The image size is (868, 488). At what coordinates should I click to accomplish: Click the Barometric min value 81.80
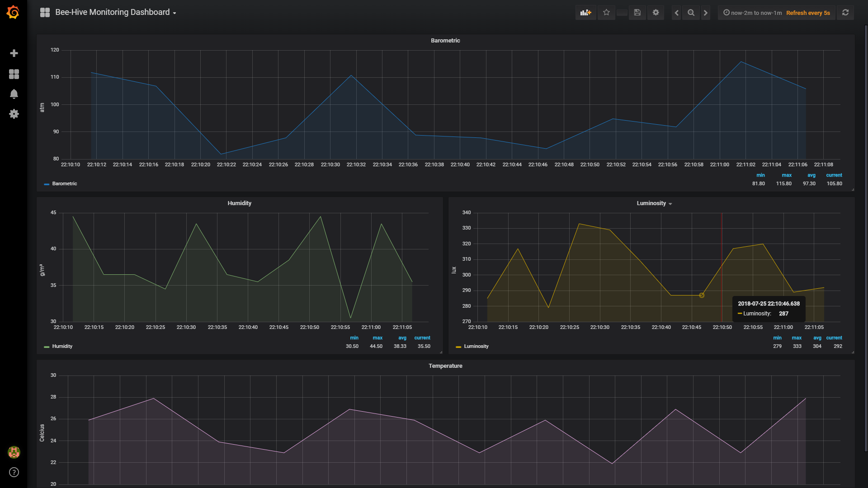coord(759,184)
